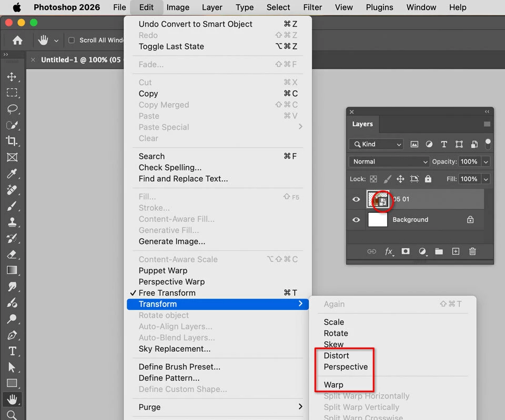This screenshot has width=505, height=420.
Task: Expand the Purge submenu
Action: pyautogui.click(x=217, y=407)
